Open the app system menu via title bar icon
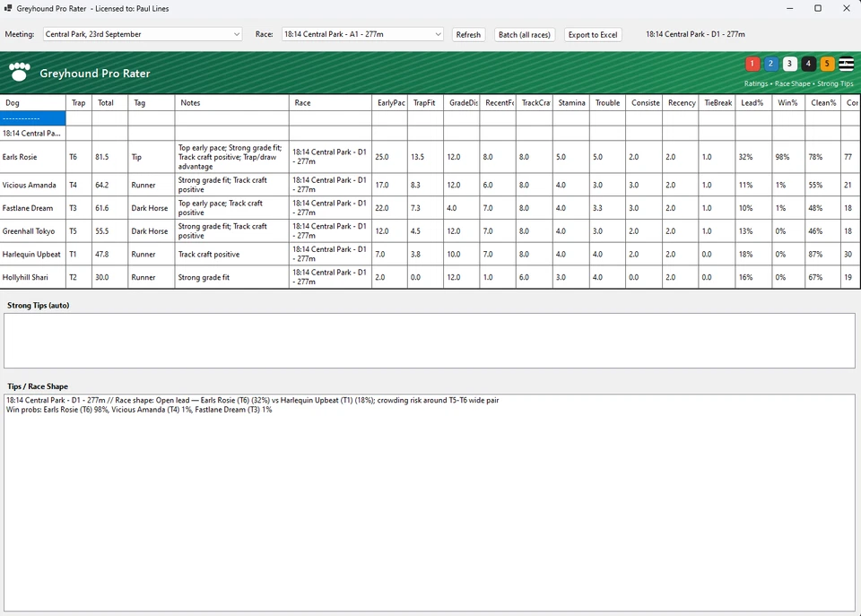Viewport: 861px width, 616px height. (9, 8)
